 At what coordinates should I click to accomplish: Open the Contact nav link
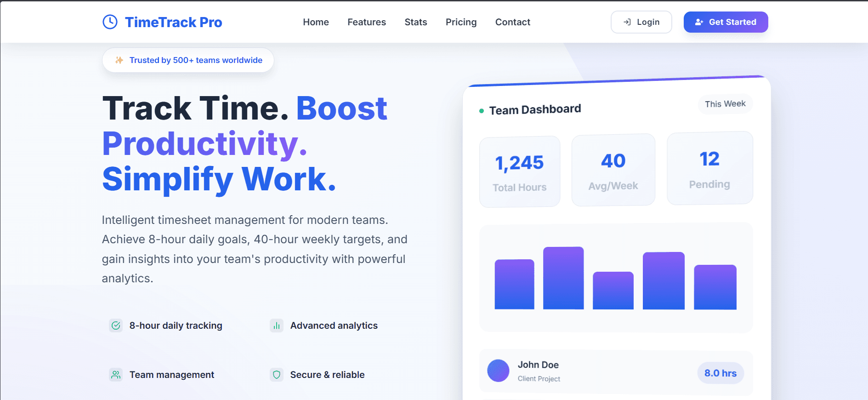513,22
